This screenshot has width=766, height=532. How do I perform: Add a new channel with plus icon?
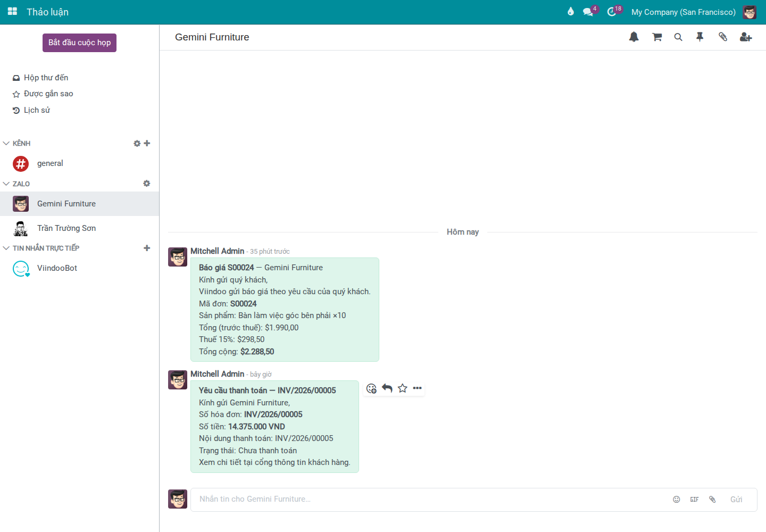(x=147, y=143)
